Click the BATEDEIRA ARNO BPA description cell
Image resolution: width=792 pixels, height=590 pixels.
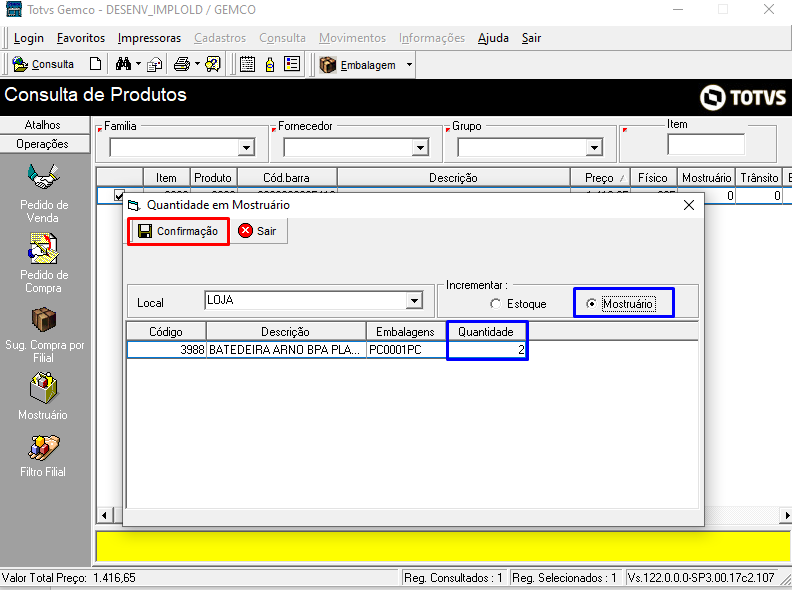[286, 350]
